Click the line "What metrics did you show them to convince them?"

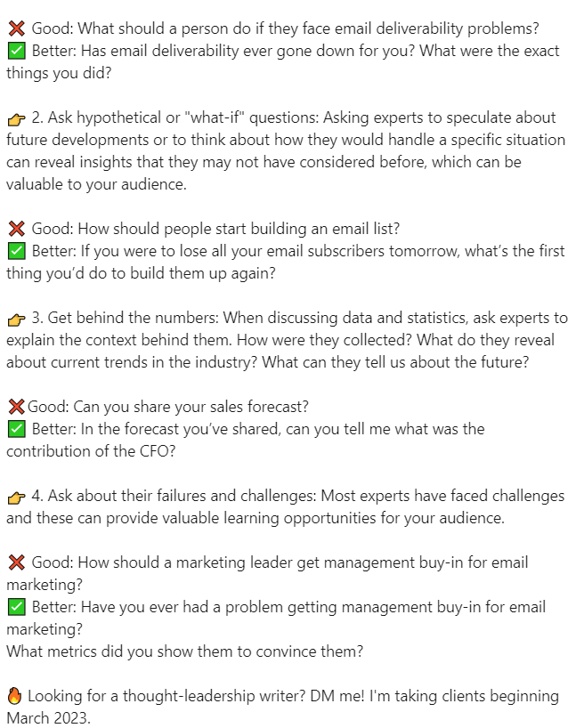click(184, 651)
